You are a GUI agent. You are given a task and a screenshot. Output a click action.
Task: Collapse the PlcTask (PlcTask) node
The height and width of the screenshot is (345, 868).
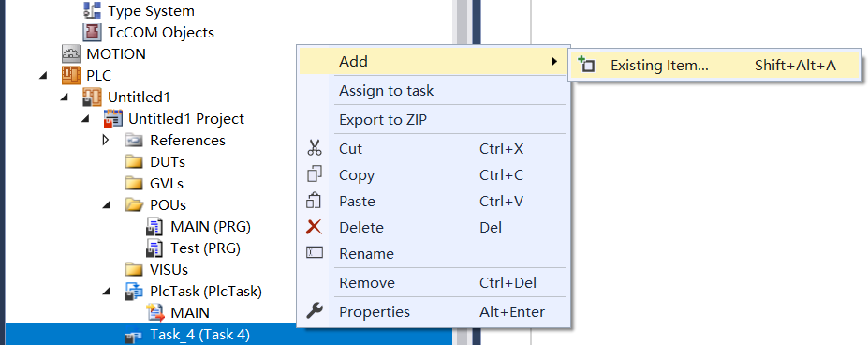tap(107, 291)
